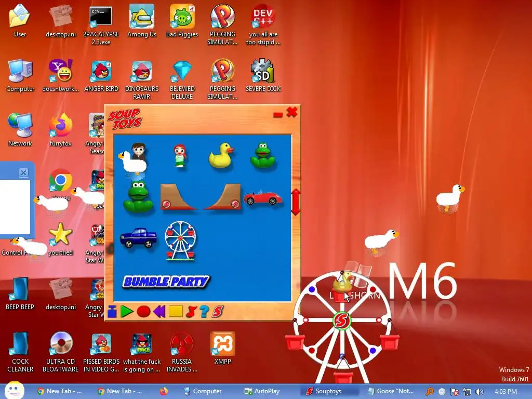Select the furryfox Firefox shortcut
Screen dimensions: 532x399
[60, 129]
